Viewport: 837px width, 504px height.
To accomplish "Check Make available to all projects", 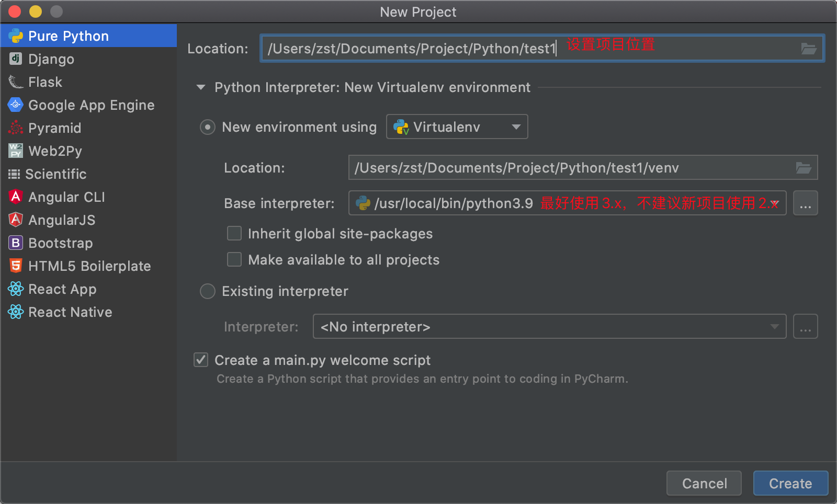I will tap(234, 259).
